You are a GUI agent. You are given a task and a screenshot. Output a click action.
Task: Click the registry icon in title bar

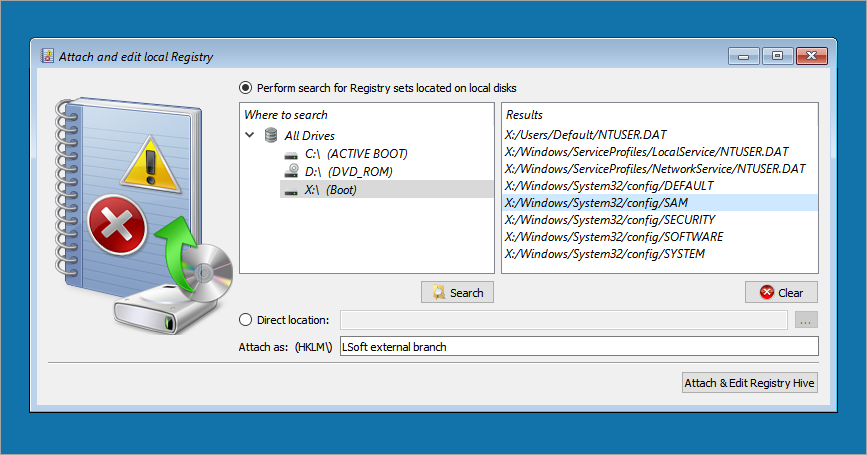pos(48,56)
